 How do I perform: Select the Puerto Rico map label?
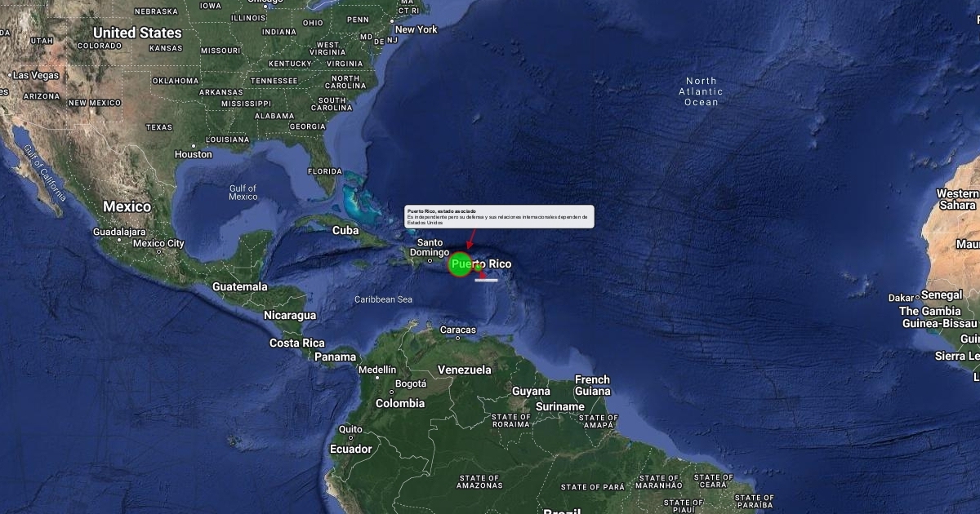click(x=482, y=264)
